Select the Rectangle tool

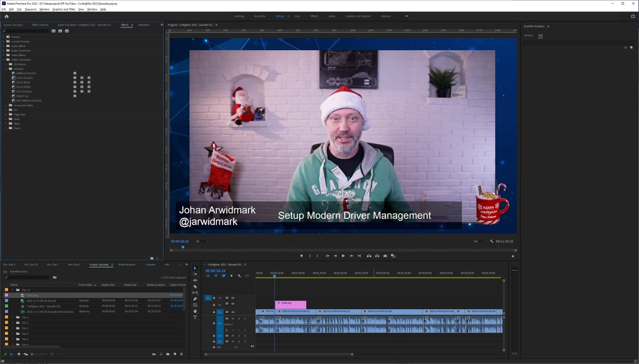[x=195, y=305]
